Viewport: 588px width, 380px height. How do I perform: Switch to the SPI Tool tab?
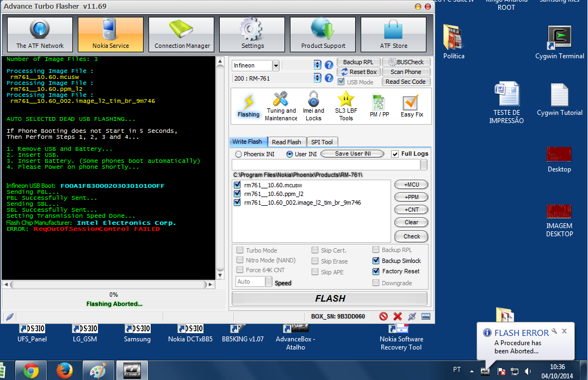[x=322, y=142]
